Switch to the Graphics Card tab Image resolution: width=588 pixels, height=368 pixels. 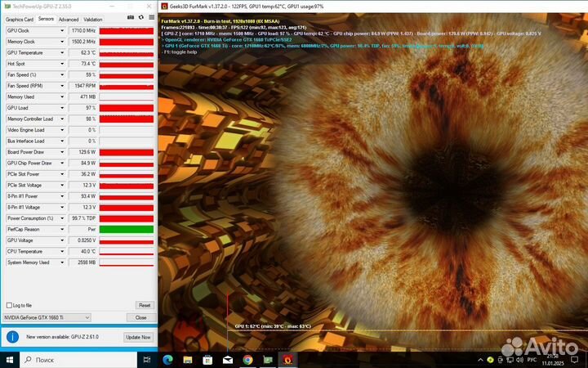pos(20,18)
